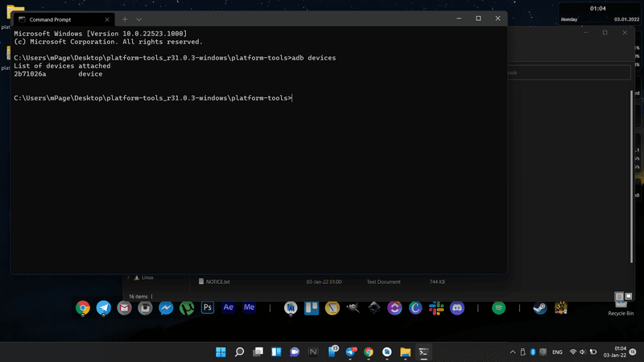Open Messenger icon in the dock
The width and height of the screenshot is (644, 362).
pyautogui.click(x=166, y=308)
